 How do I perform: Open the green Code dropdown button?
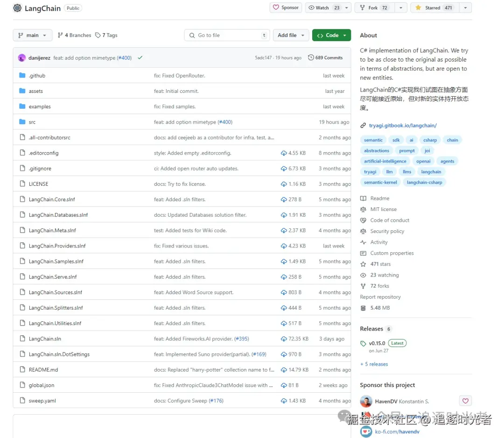tap(331, 35)
